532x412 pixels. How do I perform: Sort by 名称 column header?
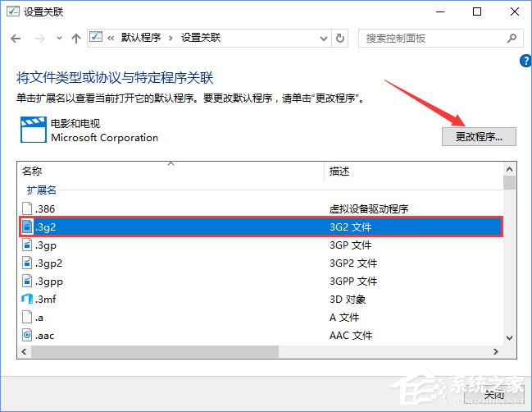point(171,171)
